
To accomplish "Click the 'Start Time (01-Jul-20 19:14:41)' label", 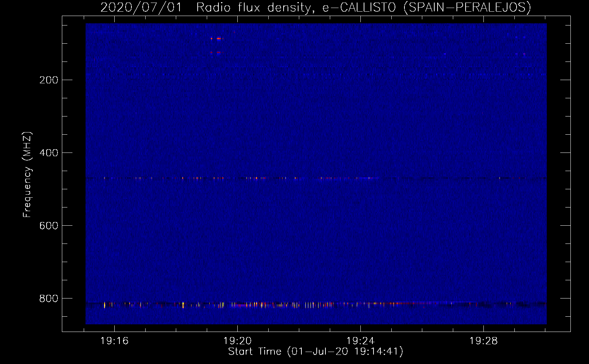I will tap(316, 352).
